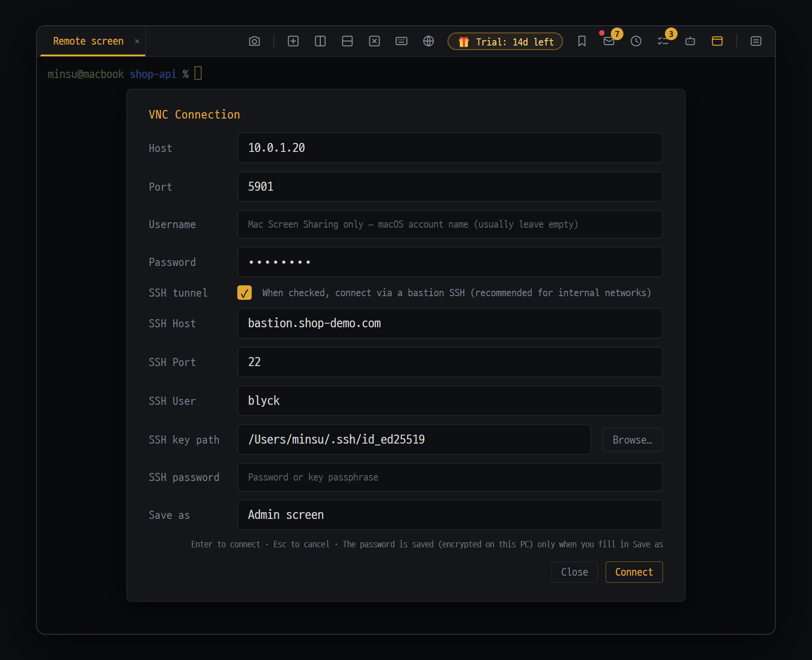Close the Remote screen tab
This screenshot has height=660, width=812.
[x=137, y=41]
